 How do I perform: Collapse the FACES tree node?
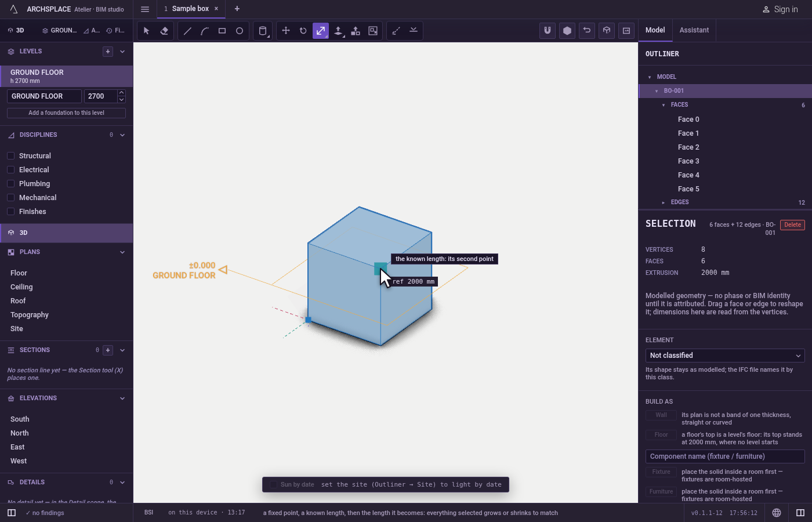pyautogui.click(x=664, y=105)
